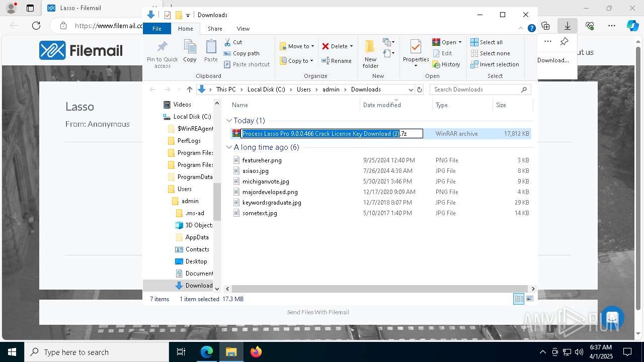
Task: Go up one folder level arrow
Action: pyautogui.click(x=189, y=89)
